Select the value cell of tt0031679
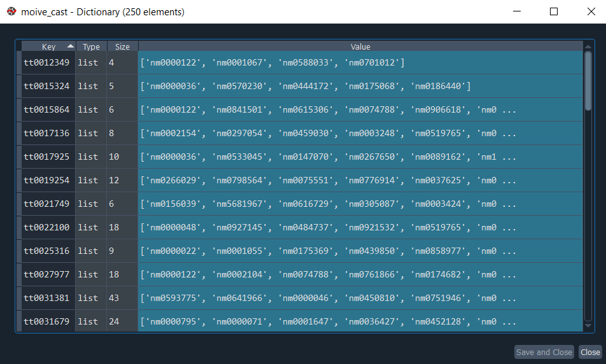 click(360, 321)
